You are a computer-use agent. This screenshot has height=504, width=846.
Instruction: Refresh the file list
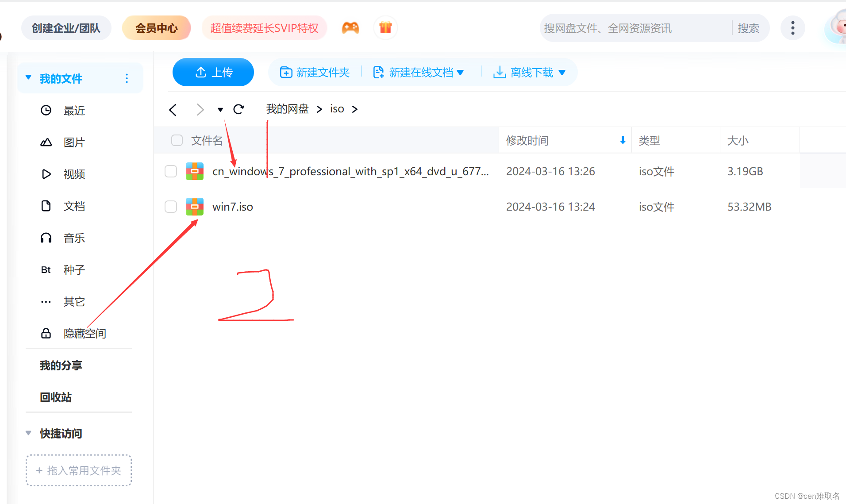(x=238, y=109)
